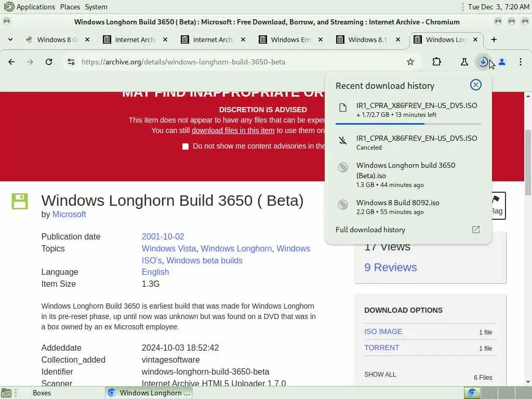
Task: Open site information icon in address bar
Action: pyautogui.click(x=71, y=62)
